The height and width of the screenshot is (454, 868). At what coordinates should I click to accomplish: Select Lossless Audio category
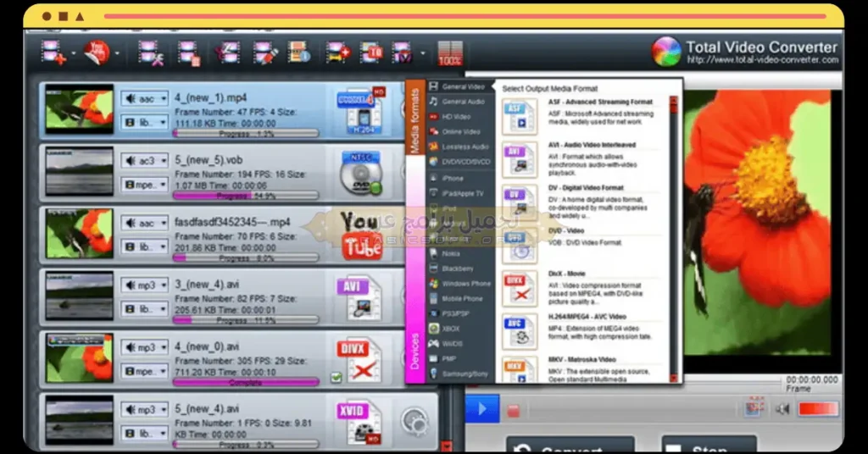click(459, 147)
